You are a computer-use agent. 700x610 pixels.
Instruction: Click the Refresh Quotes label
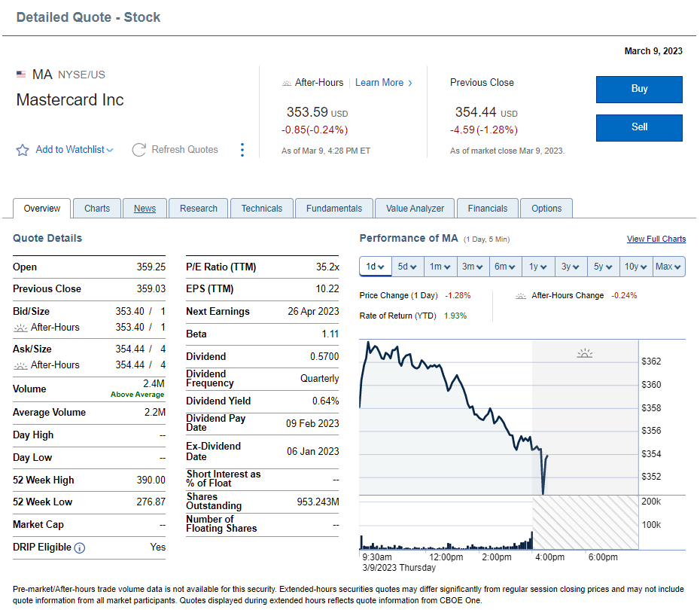(185, 150)
